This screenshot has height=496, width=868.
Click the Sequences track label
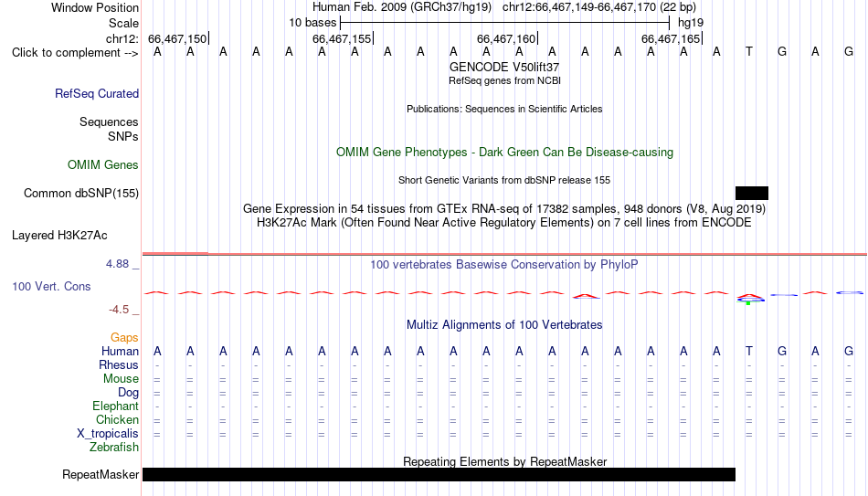coord(109,121)
